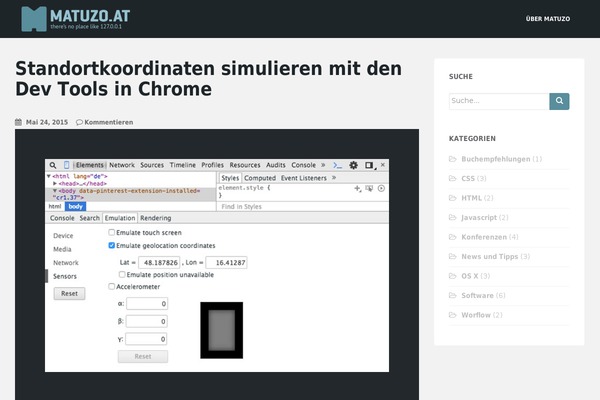Click the new style rule plus icon
Screen dimensions: 600x400
click(357, 188)
